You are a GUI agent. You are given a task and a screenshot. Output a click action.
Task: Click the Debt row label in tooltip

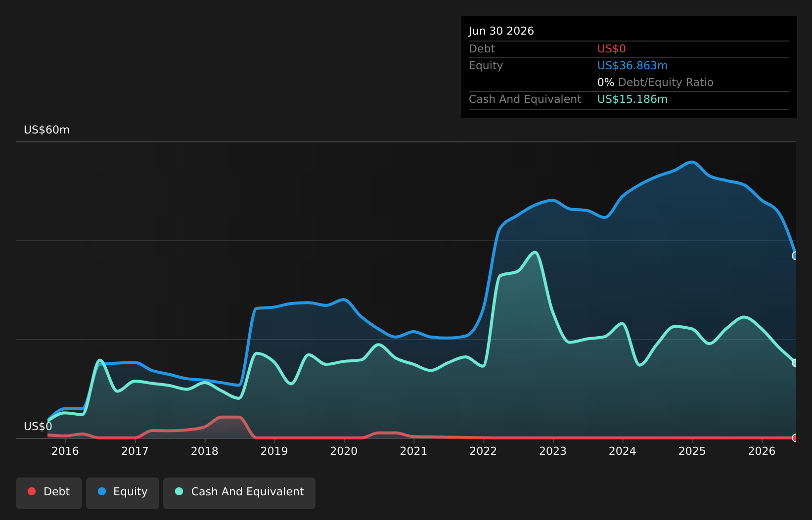coord(482,49)
